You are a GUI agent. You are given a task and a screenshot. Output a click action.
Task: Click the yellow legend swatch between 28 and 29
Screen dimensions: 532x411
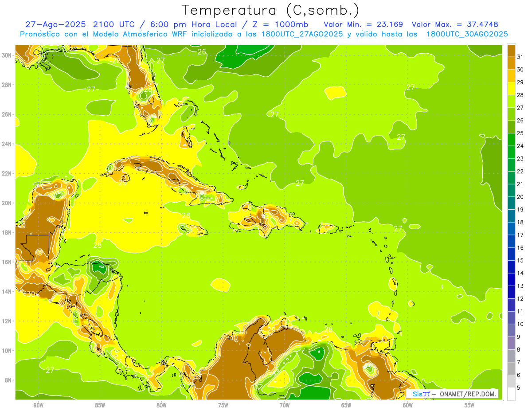click(x=511, y=88)
